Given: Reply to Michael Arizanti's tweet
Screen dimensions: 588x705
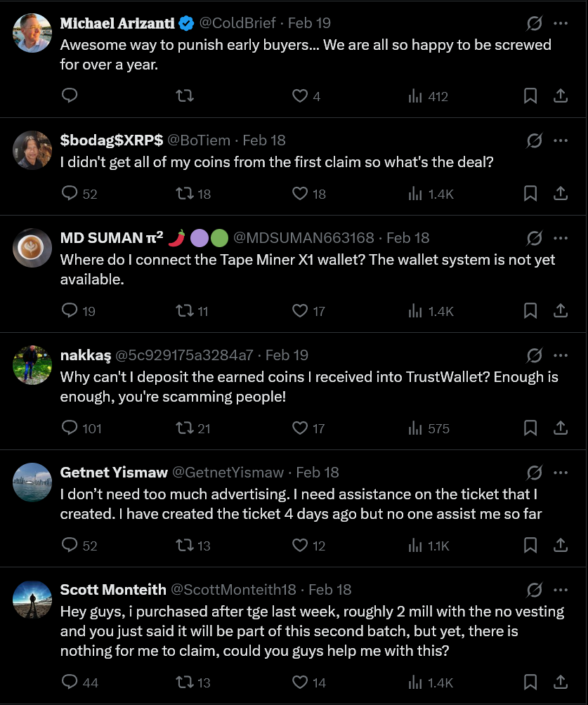Looking at the screenshot, I should pos(70,96).
